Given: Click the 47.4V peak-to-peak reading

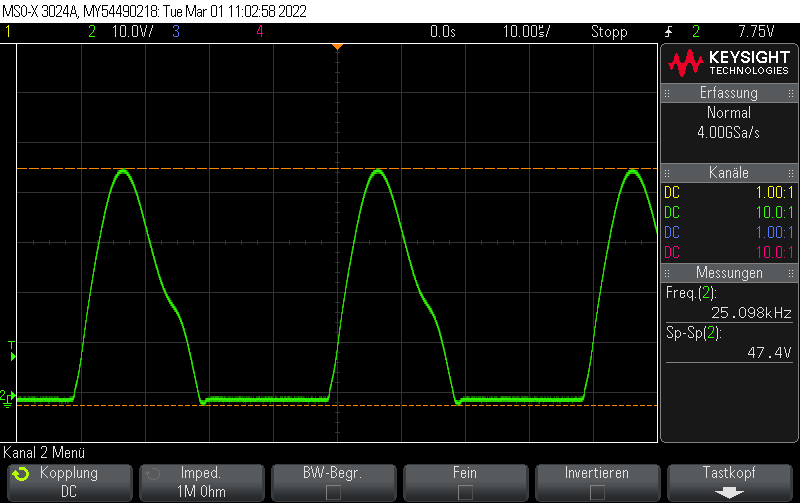Looking at the screenshot, I should pos(769,353).
